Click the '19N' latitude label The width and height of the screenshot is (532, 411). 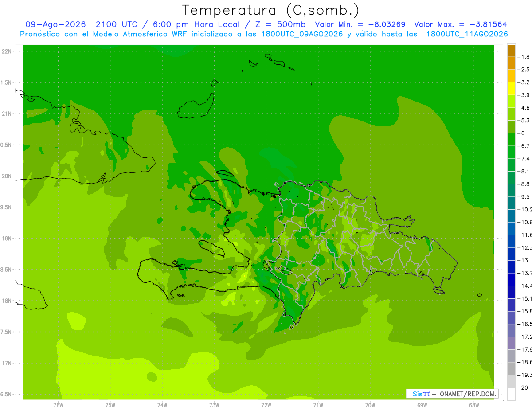click(7, 239)
